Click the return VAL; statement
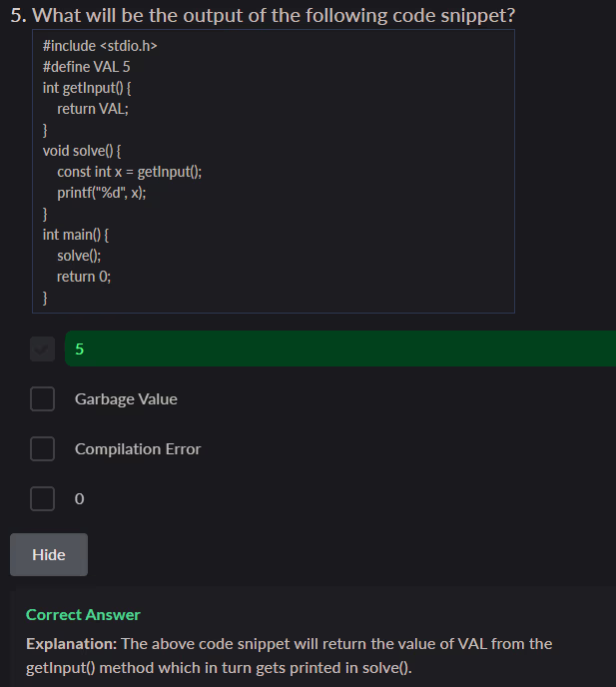The width and height of the screenshot is (616, 687). coord(93,109)
